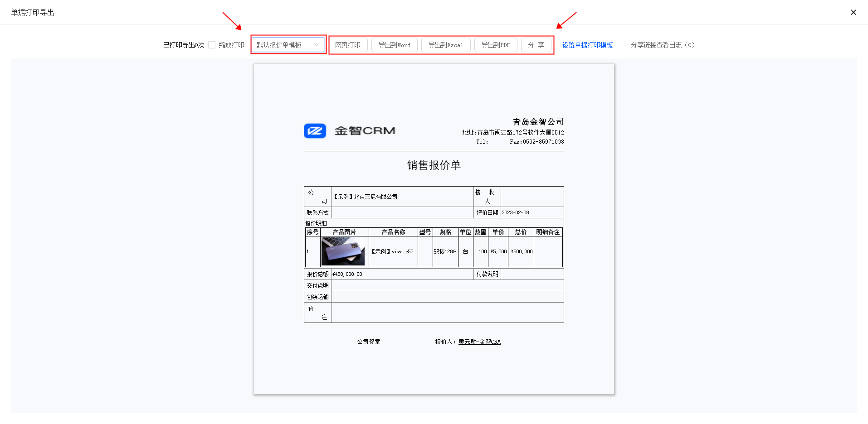Click the 已打印导出0次 counter text

[184, 45]
